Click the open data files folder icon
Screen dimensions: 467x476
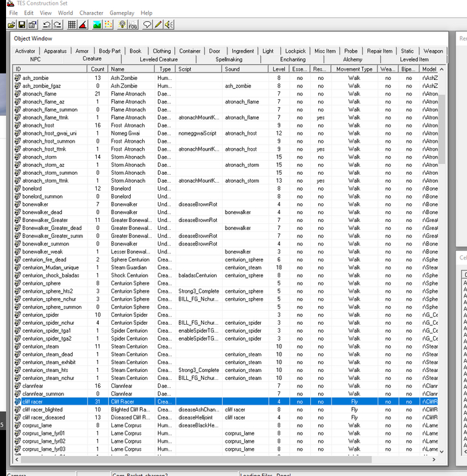pyautogui.click(x=12, y=25)
